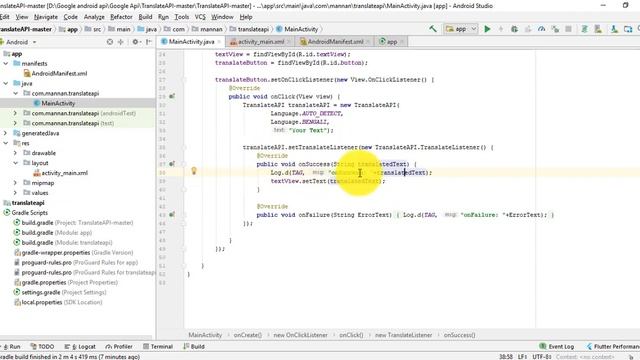Expand the mipmap folder
Image resolution: width=640 pixels, height=360 pixels.
[16, 182]
